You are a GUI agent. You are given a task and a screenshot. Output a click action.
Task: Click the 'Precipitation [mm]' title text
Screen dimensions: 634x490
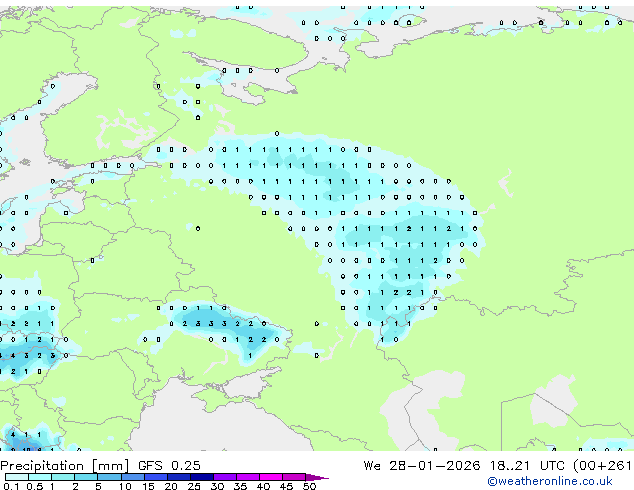click(x=65, y=466)
